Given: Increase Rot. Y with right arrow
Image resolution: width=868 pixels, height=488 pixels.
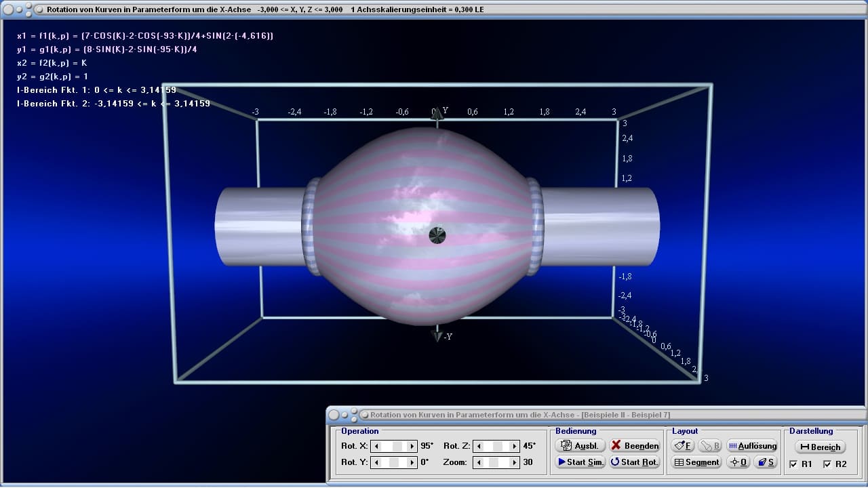Looking at the screenshot, I should click(x=412, y=462).
